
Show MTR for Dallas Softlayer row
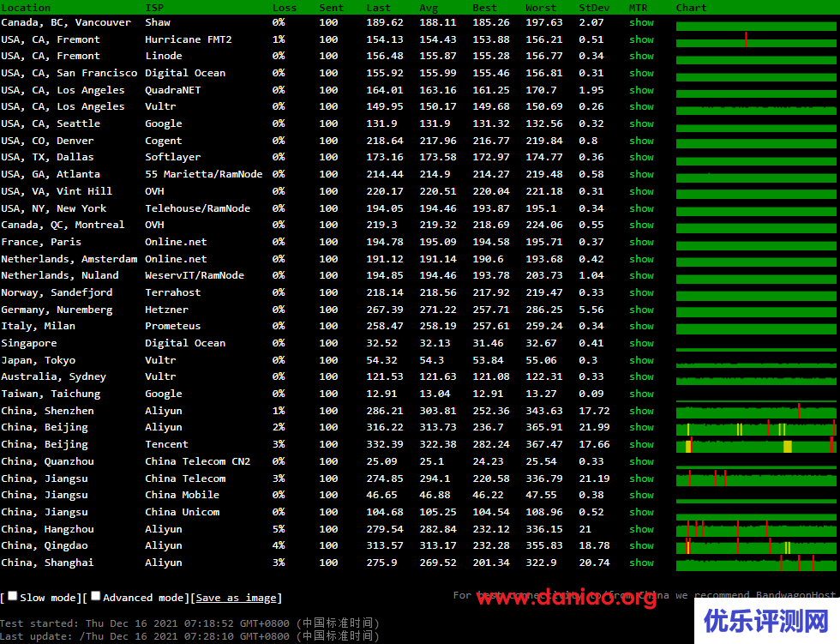(x=641, y=157)
